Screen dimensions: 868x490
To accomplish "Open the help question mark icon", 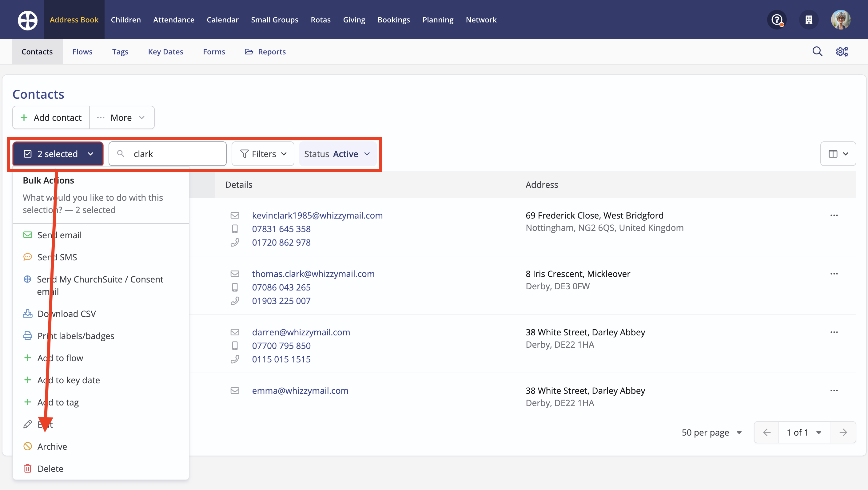I will coord(777,20).
